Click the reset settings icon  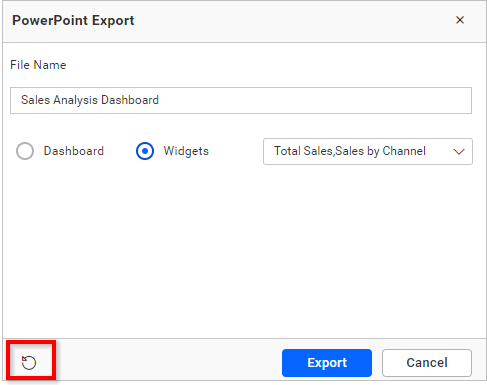point(29,362)
